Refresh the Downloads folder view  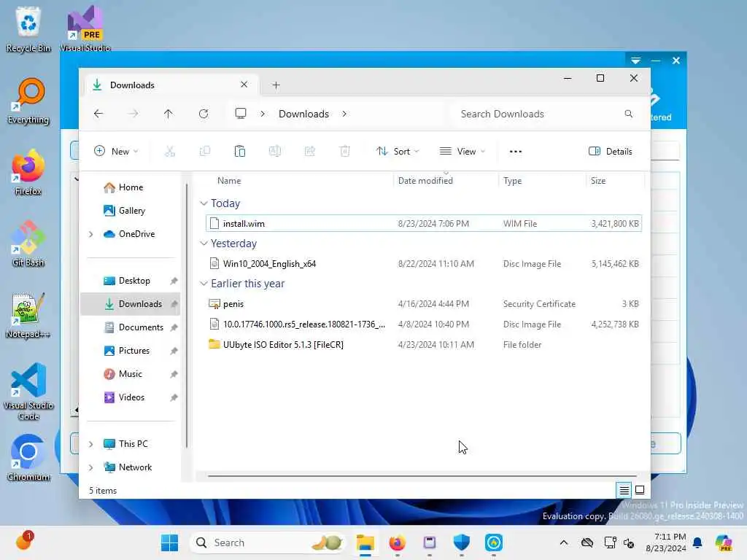(204, 114)
